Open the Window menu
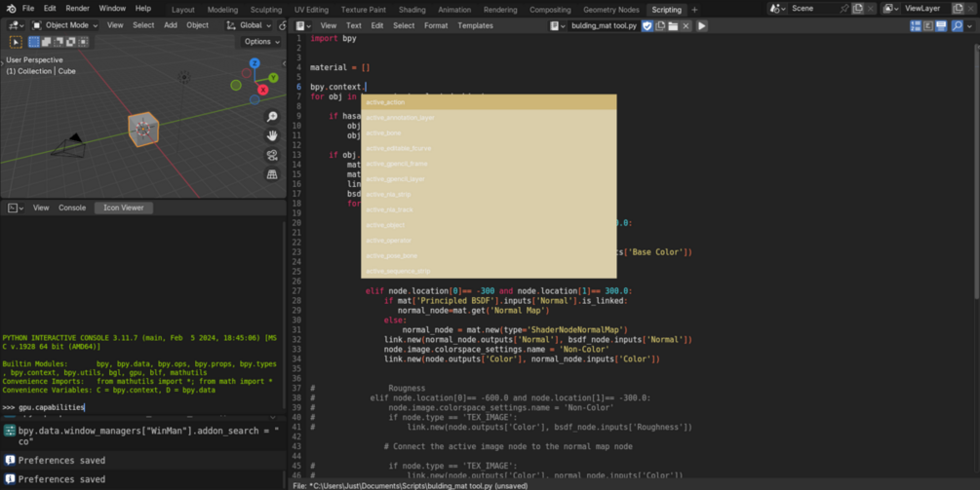 (112, 9)
